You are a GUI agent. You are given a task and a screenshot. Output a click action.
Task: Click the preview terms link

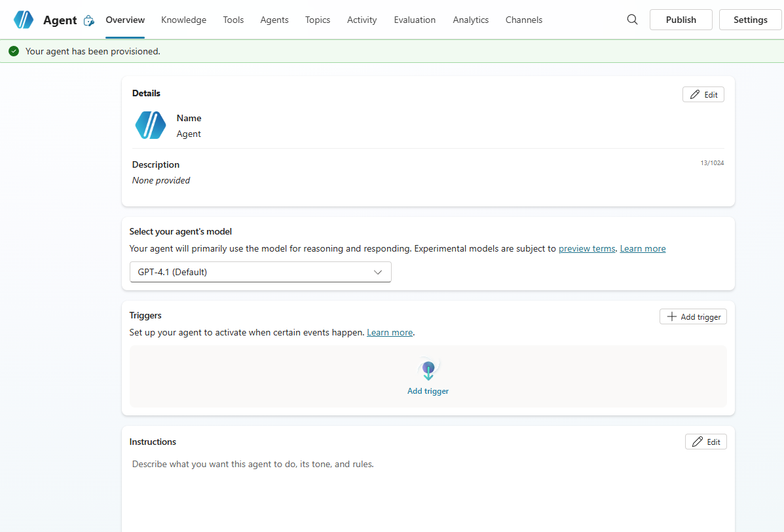(x=587, y=248)
